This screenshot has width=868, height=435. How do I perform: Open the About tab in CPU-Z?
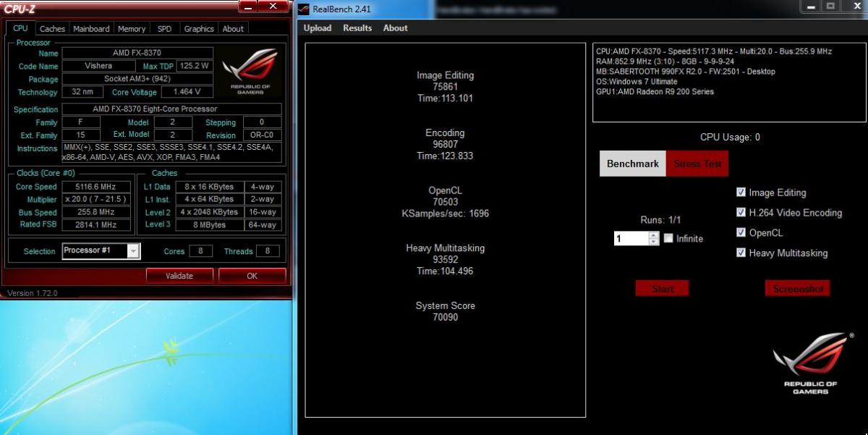pos(233,29)
